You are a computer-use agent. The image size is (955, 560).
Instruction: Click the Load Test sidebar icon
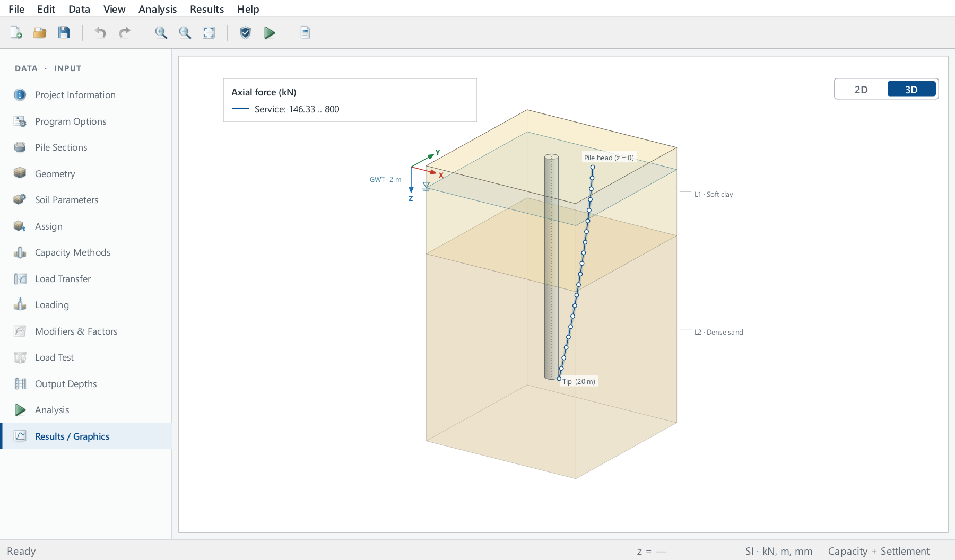click(x=20, y=357)
